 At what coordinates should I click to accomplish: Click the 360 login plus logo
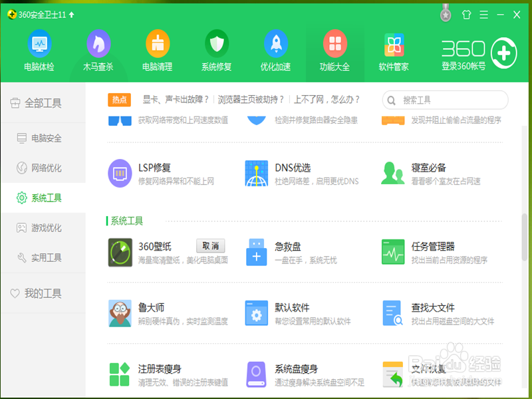tap(504, 53)
